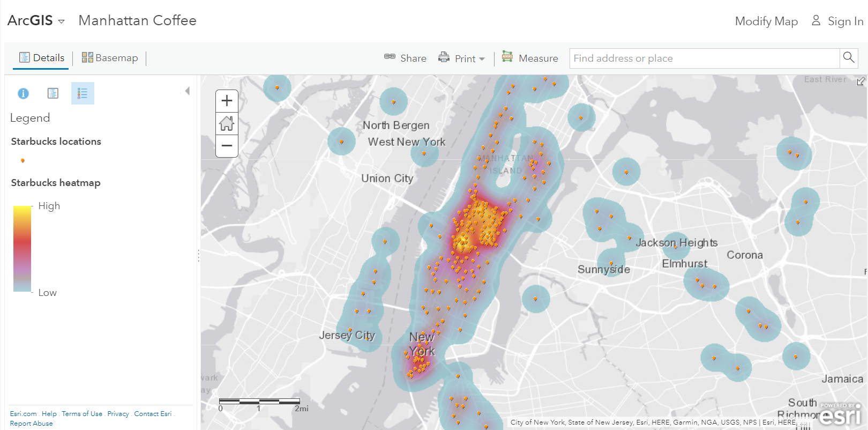Click the Manhattan Coffee map title
The height and width of the screenshot is (430, 868).
(x=137, y=20)
